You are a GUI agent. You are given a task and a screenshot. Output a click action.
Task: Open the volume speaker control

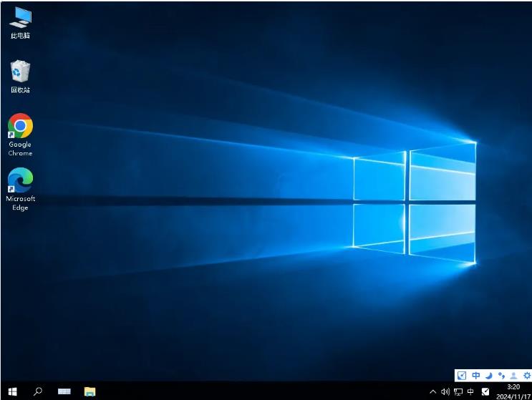point(445,392)
